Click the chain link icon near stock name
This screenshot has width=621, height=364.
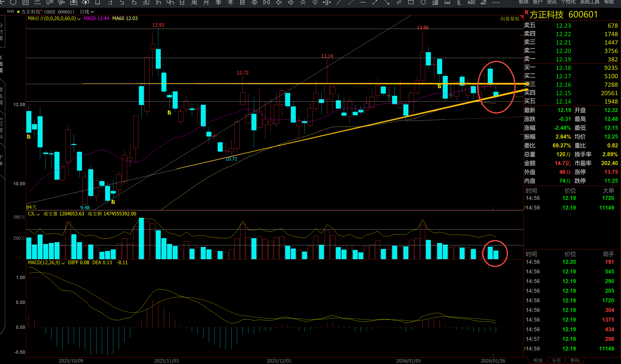click(x=10, y=11)
